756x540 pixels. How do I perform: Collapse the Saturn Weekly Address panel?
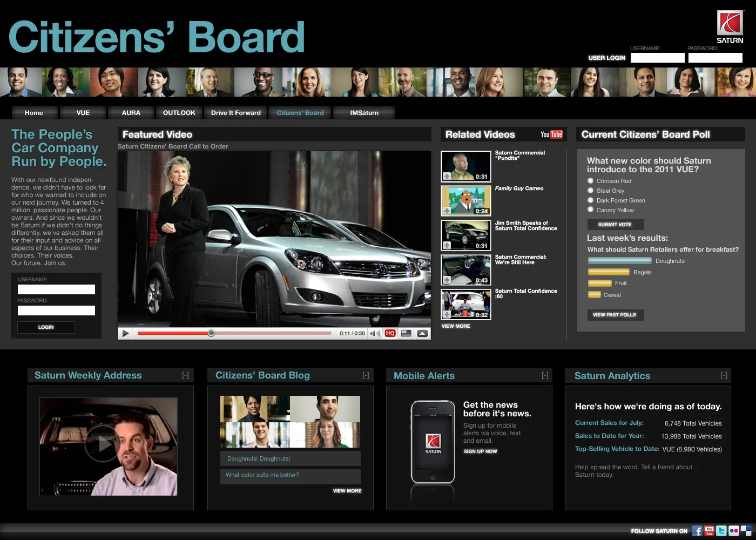click(x=185, y=375)
